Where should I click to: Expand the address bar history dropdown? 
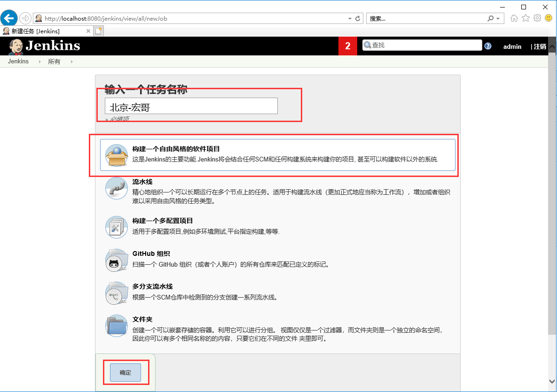[350, 18]
